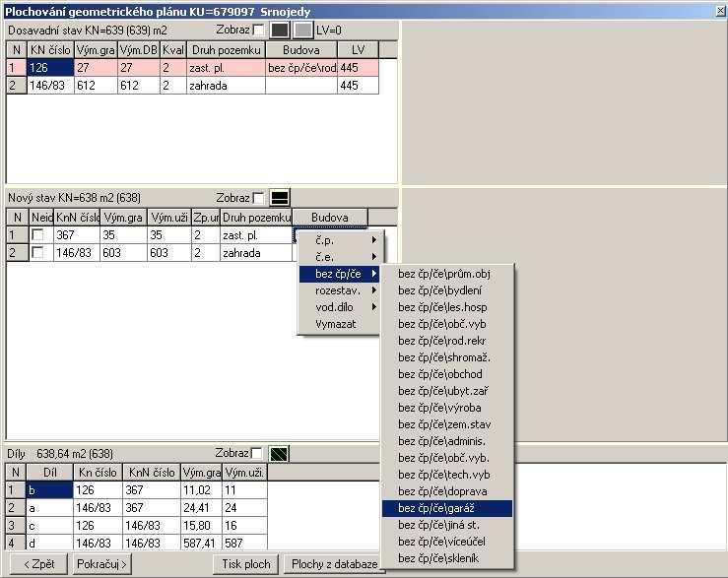Select bez čp/če\ubyt.zař option
728x578 pixels.
pyautogui.click(x=447, y=391)
